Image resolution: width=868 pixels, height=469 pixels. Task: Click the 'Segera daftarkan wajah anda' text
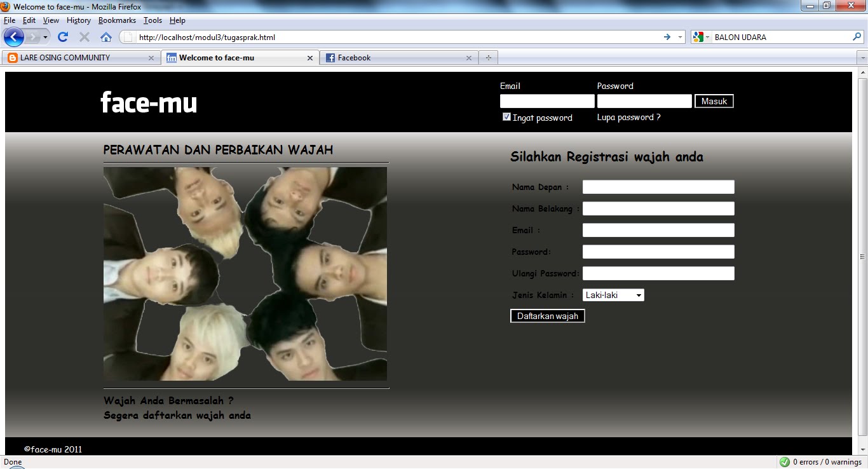tap(177, 416)
